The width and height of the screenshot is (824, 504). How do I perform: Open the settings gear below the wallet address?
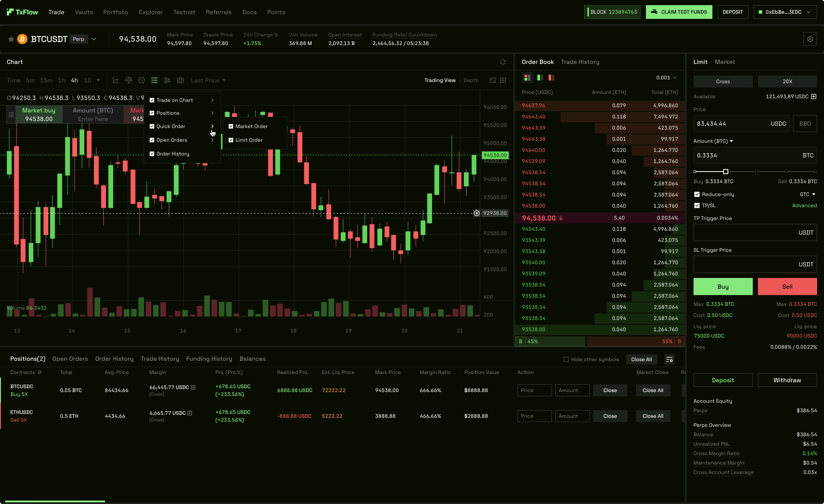point(810,39)
